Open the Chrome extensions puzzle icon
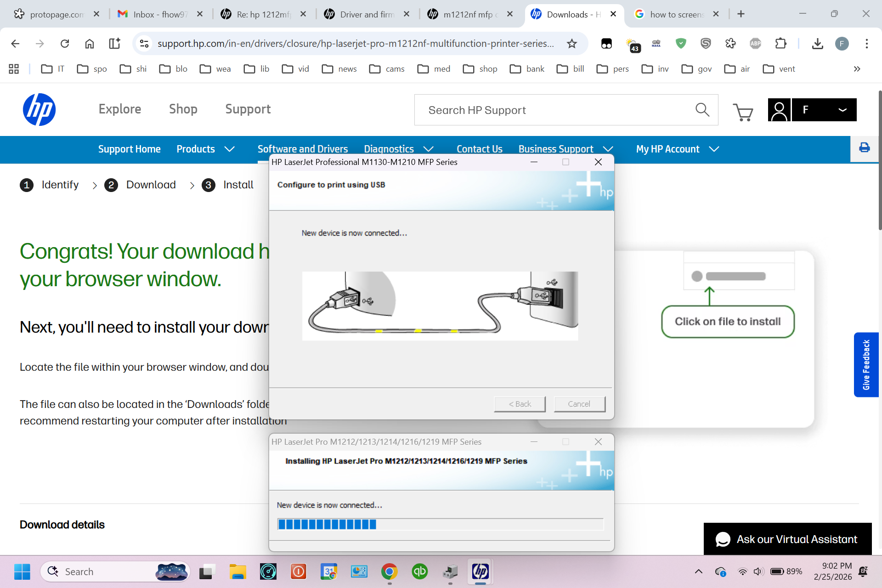Viewport: 882px width, 588px height. tap(780, 44)
